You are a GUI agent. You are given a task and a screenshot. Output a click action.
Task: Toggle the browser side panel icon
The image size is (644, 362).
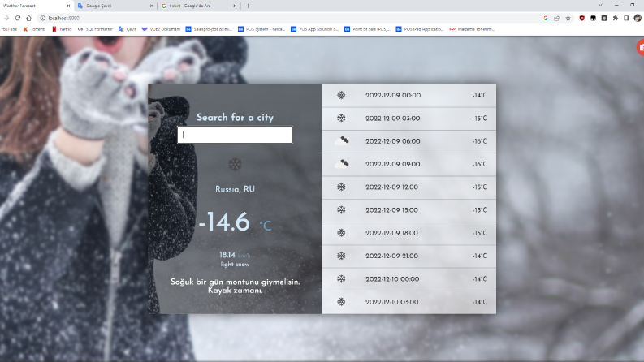626,18
